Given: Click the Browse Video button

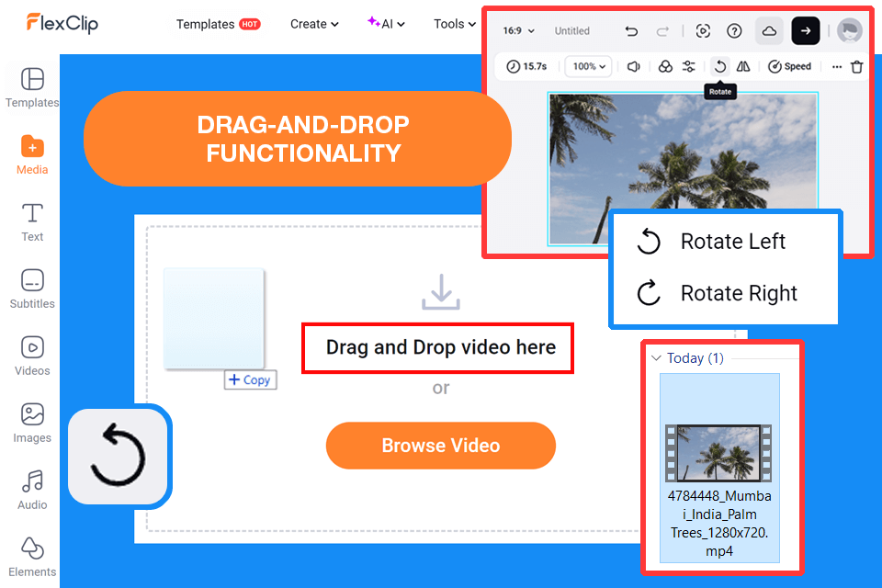Looking at the screenshot, I should (440, 446).
